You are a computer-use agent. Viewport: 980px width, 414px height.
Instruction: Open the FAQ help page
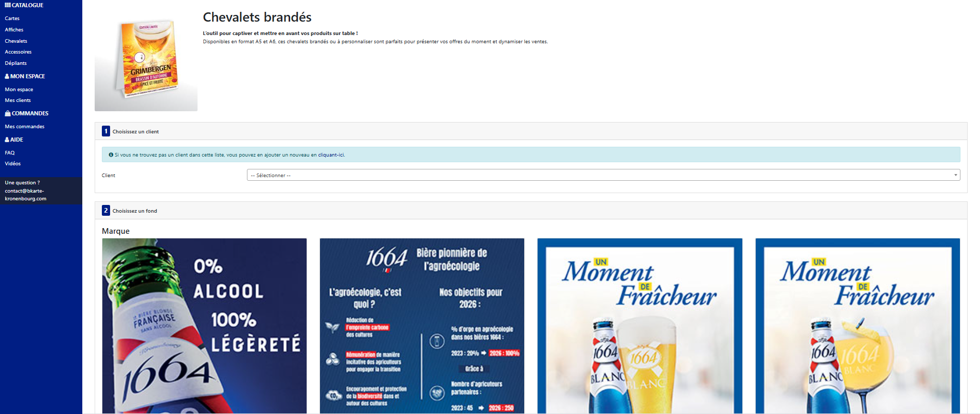pyautogui.click(x=10, y=153)
